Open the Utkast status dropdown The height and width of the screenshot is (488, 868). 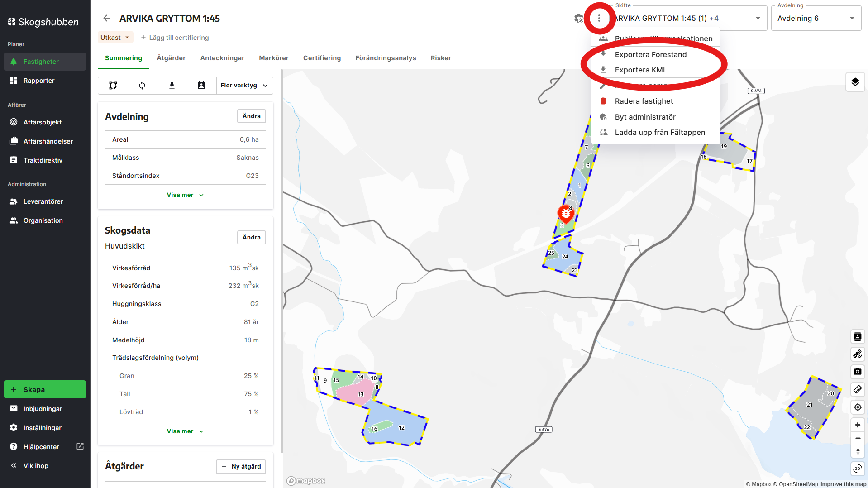pos(115,37)
